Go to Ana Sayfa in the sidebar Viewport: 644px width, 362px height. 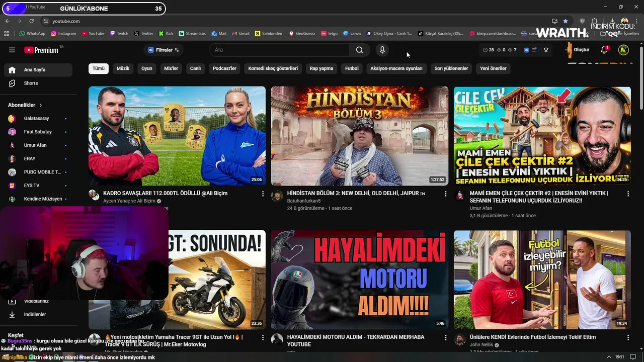pyautogui.click(x=38, y=70)
